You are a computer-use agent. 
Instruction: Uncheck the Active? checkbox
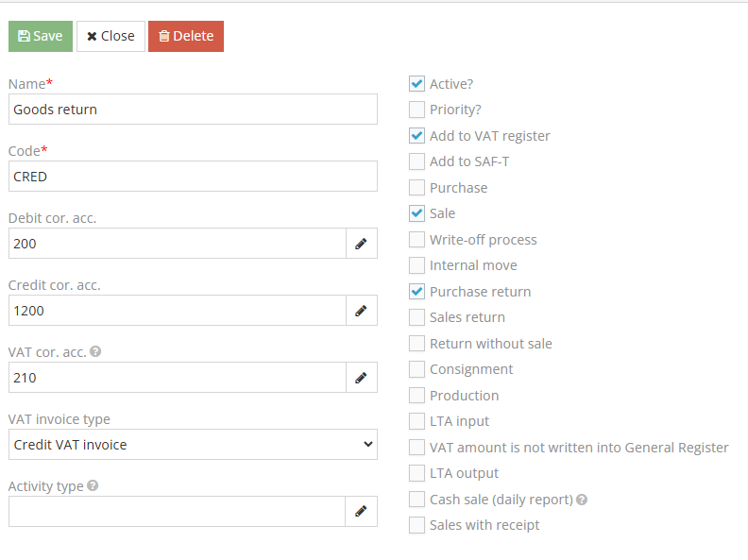[416, 84]
